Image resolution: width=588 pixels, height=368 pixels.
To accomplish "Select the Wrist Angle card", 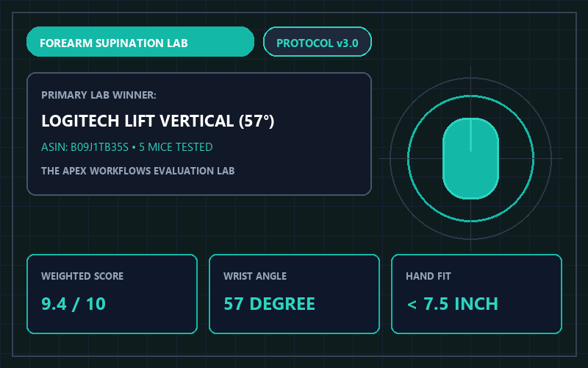I will coord(295,294).
